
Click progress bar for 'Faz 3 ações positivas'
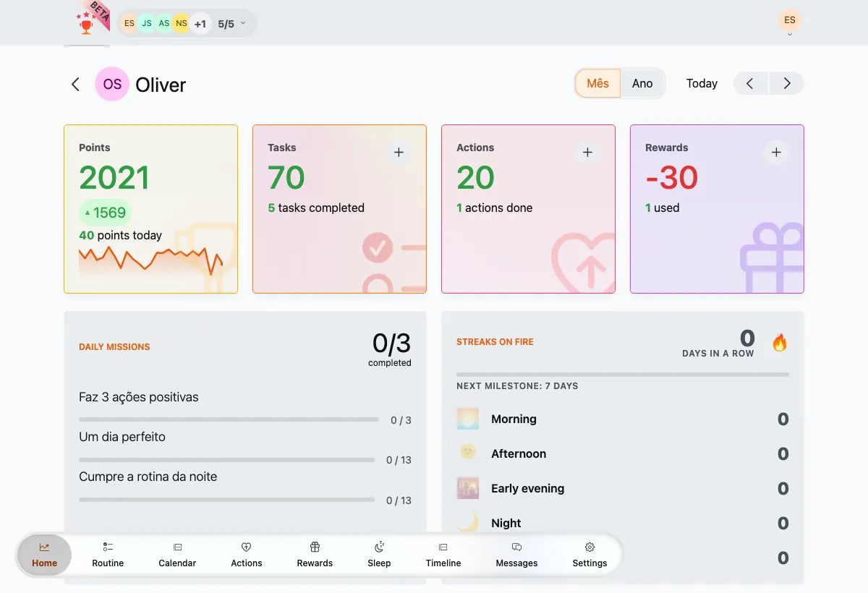(229, 419)
